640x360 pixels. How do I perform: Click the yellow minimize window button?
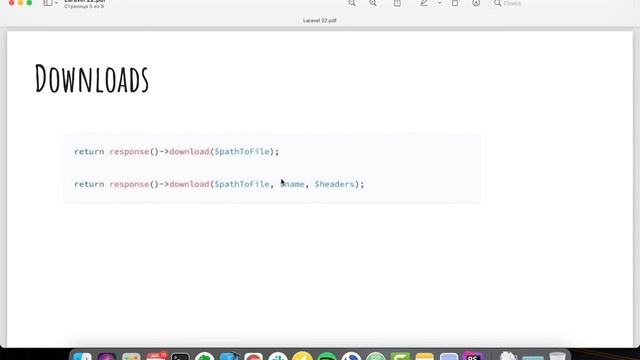pyautogui.click(x=20, y=2)
